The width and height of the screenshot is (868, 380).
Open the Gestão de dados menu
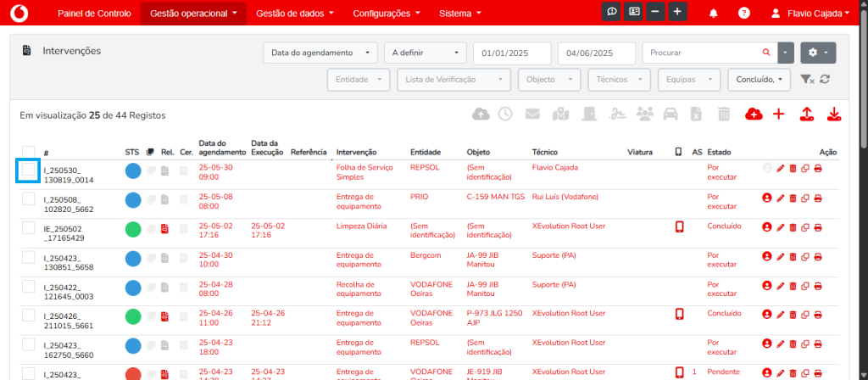[295, 14]
